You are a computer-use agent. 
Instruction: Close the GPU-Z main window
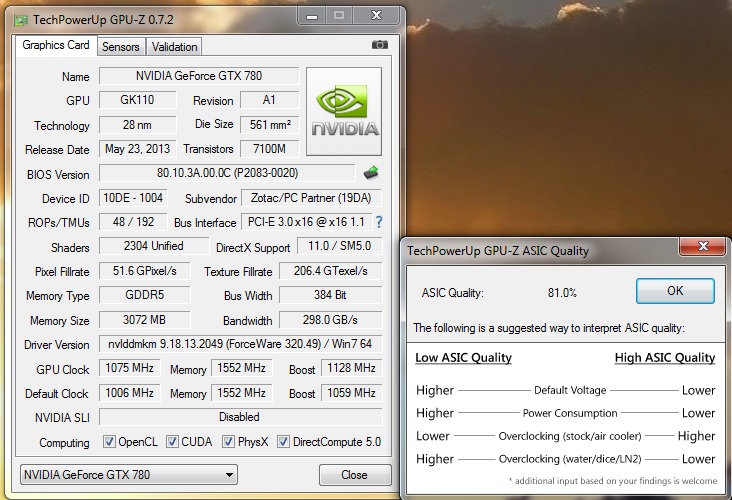(376, 16)
